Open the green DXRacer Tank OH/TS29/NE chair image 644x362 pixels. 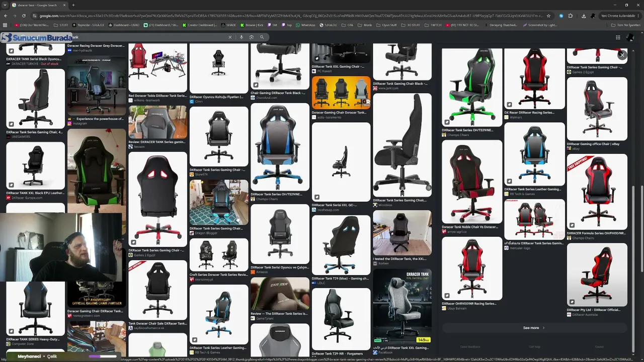coord(472,87)
